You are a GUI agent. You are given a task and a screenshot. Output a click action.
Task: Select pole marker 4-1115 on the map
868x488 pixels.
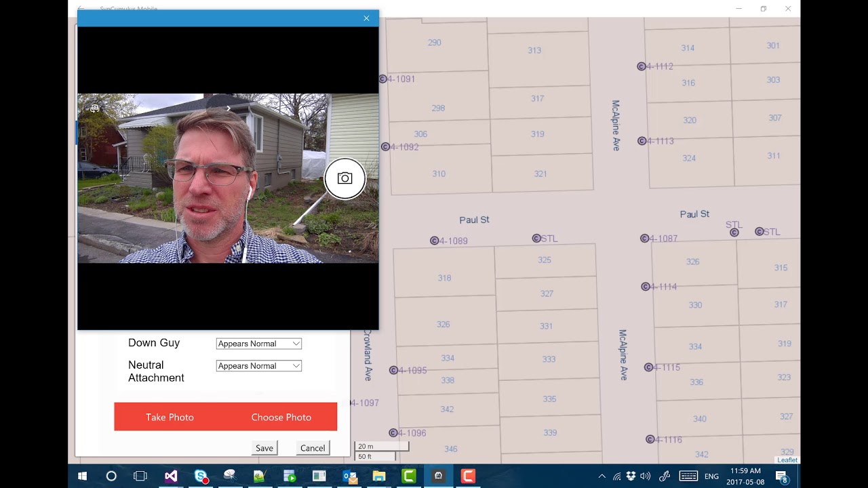(x=649, y=367)
